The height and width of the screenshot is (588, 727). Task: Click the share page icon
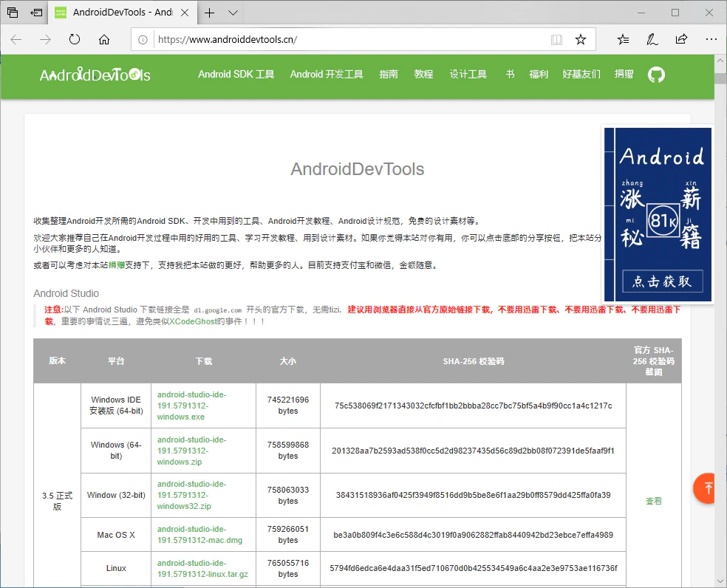[681, 39]
